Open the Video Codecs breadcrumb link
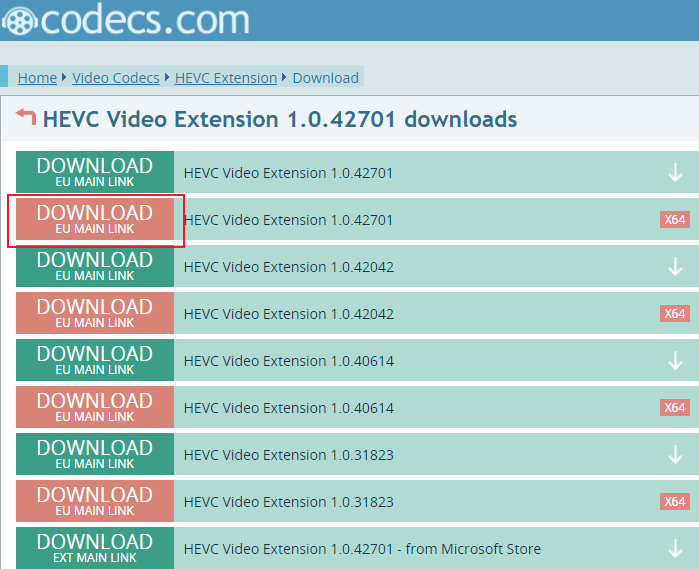The image size is (699, 569). coord(116,78)
